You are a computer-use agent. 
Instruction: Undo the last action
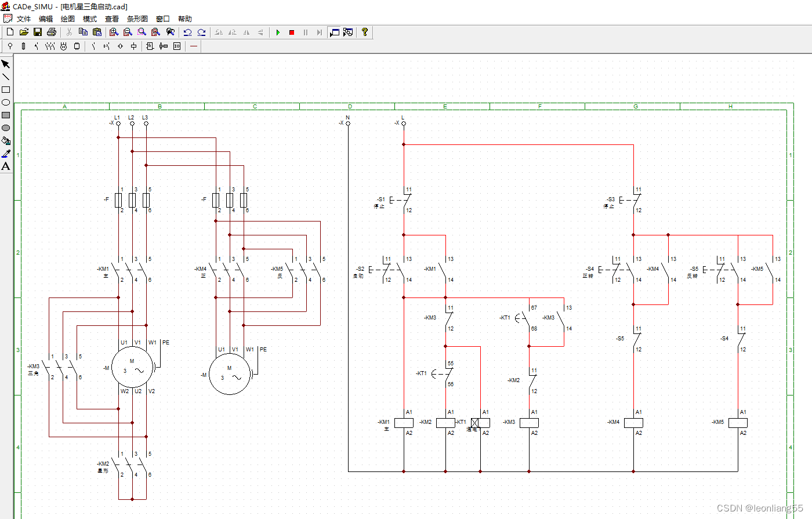point(187,32)
